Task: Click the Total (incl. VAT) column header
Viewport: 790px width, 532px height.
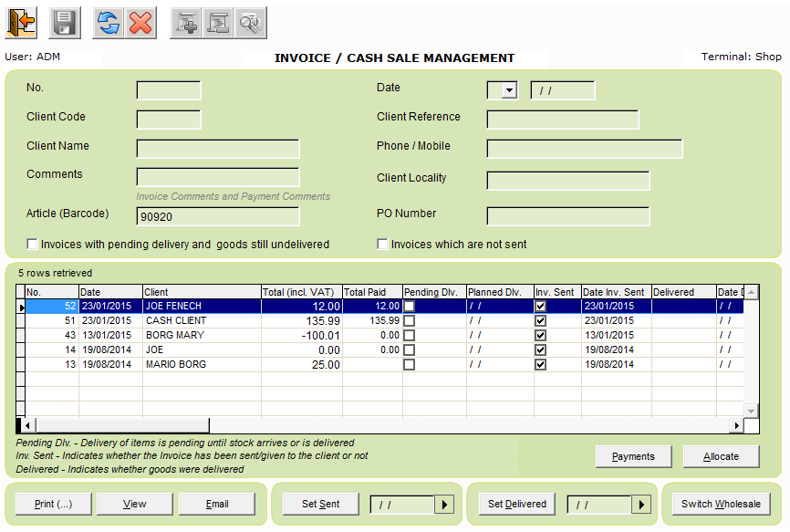Action: click(x=301, y=292)
